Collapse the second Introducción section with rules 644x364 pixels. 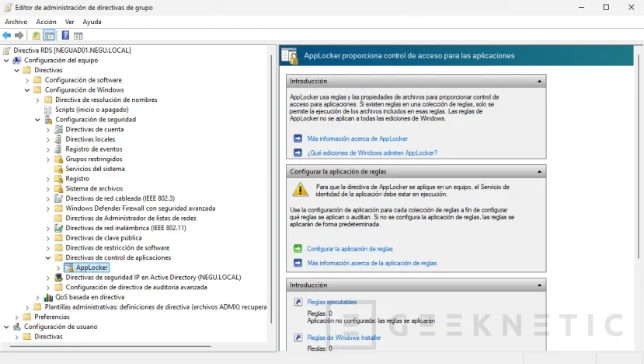(539, 285)
